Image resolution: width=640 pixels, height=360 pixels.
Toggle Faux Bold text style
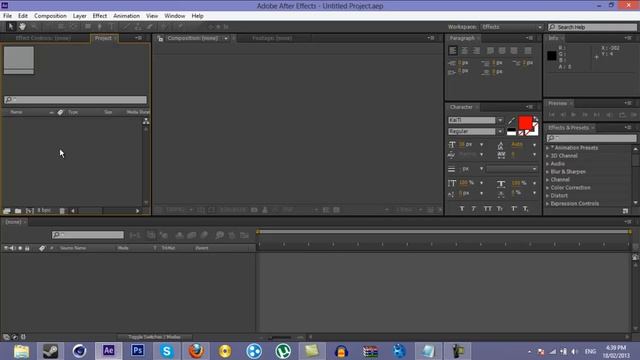pos(462,209)
